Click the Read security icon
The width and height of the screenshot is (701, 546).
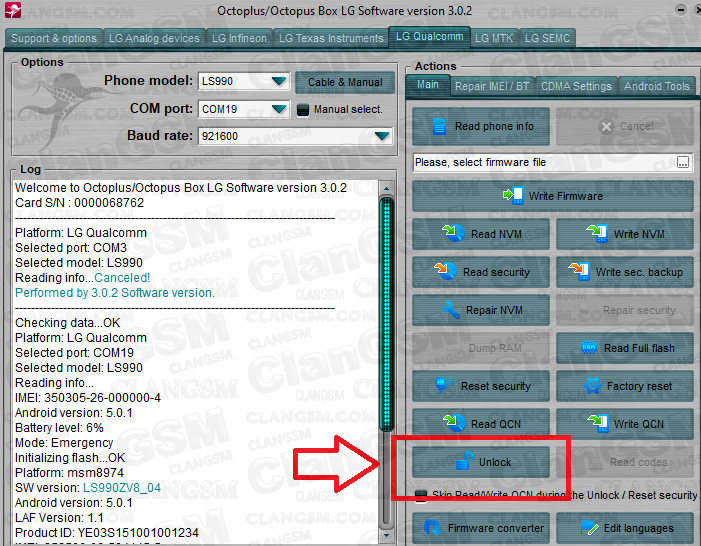click(x=445, y=271)
